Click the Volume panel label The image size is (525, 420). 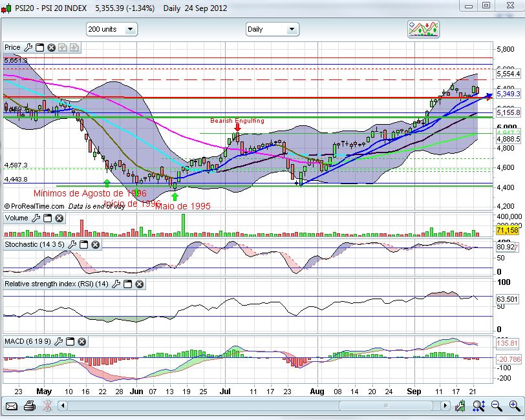click(16, 218)
